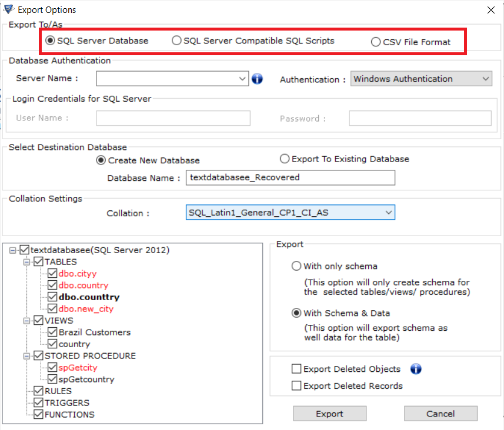
Task: Open the Authentication dropdown
Action: tap(486, 78)
